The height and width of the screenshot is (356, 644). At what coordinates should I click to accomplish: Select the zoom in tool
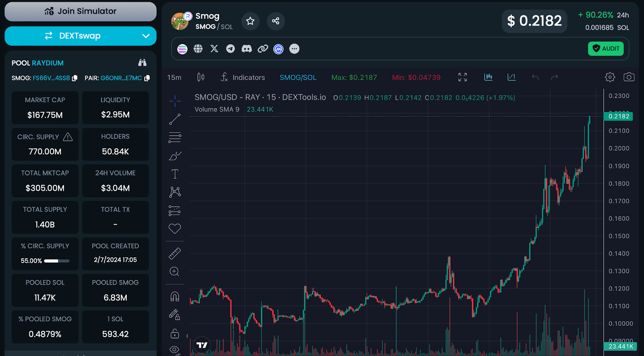point(174,271)
